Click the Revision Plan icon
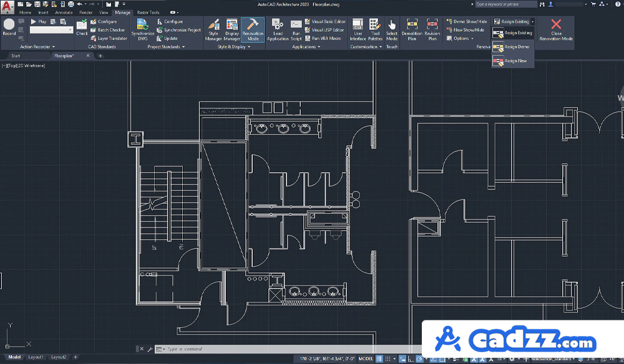The image size is (624, 364). click(432, 29)
